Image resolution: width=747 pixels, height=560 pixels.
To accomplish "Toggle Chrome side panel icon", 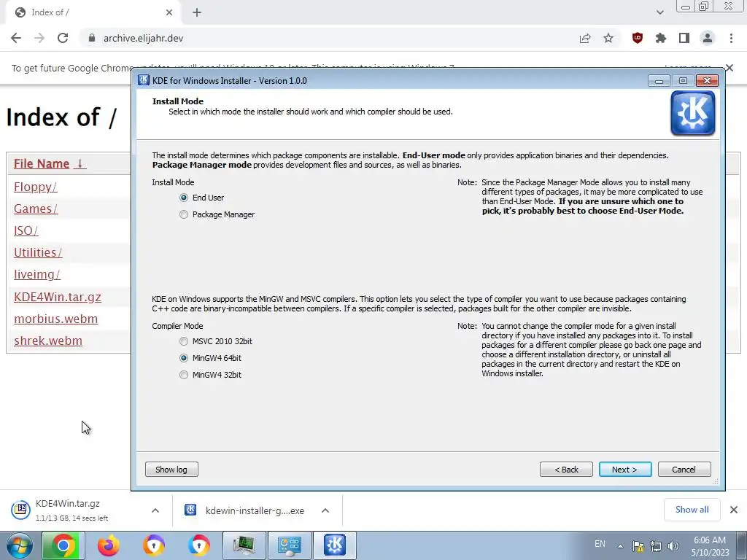I will [684, 38].
